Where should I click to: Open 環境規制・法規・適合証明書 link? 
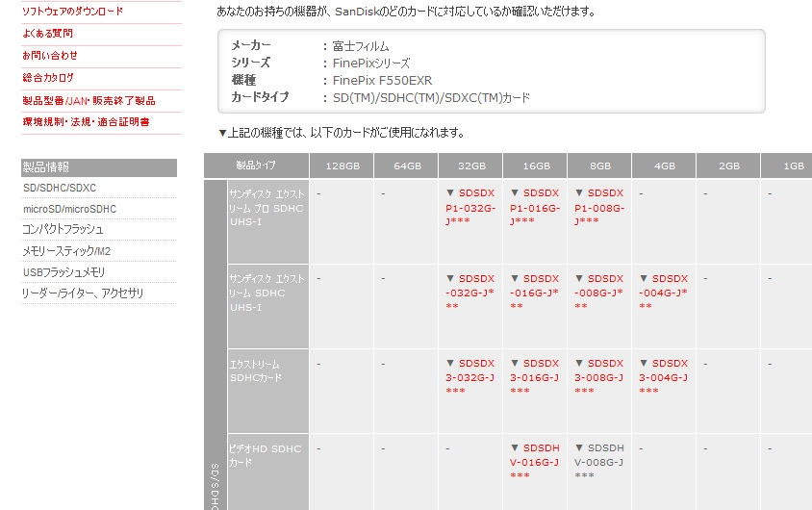(86, 122)
